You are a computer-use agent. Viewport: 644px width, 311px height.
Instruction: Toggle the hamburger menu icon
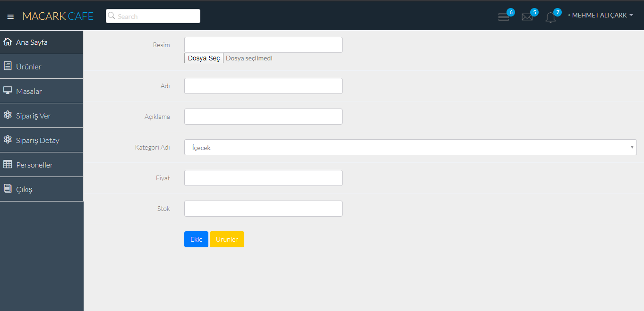coord(10,17)
